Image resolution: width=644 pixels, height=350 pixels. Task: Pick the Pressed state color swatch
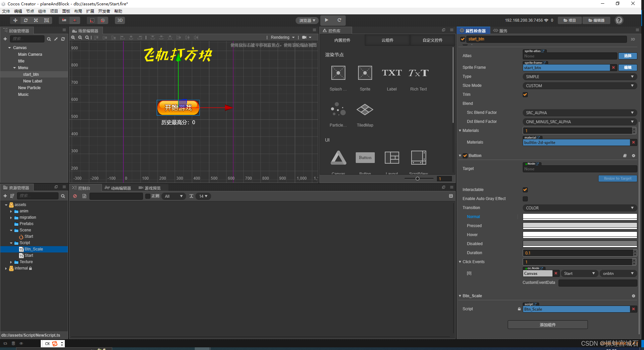(x=580, y=226)
